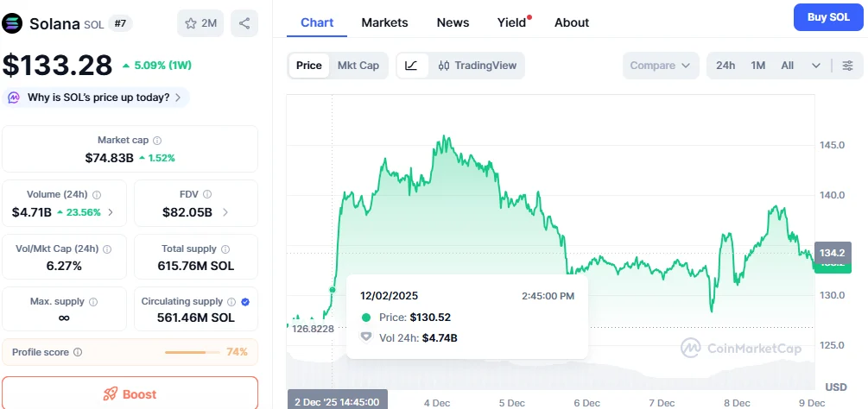This screenshot has width=868, height=409.
Task: Open the Markets tab
Action: (384, 22)
